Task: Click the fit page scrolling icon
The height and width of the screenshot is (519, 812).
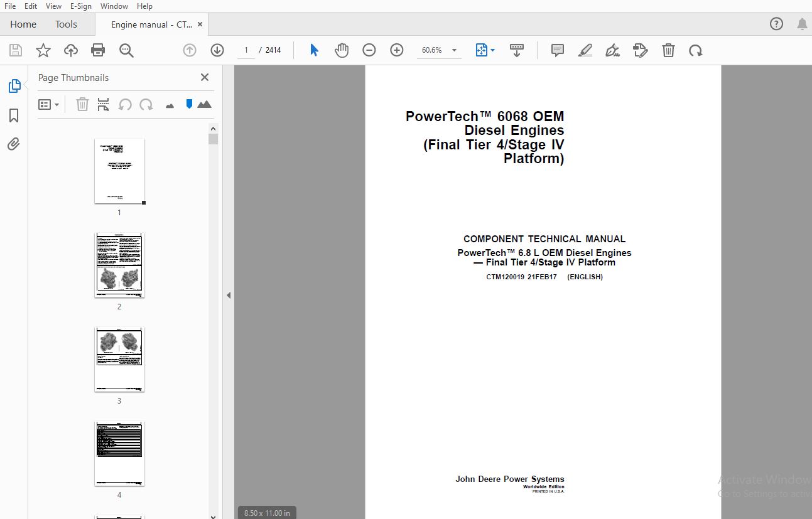Action: pyautogui.click(x=482, y=50)
